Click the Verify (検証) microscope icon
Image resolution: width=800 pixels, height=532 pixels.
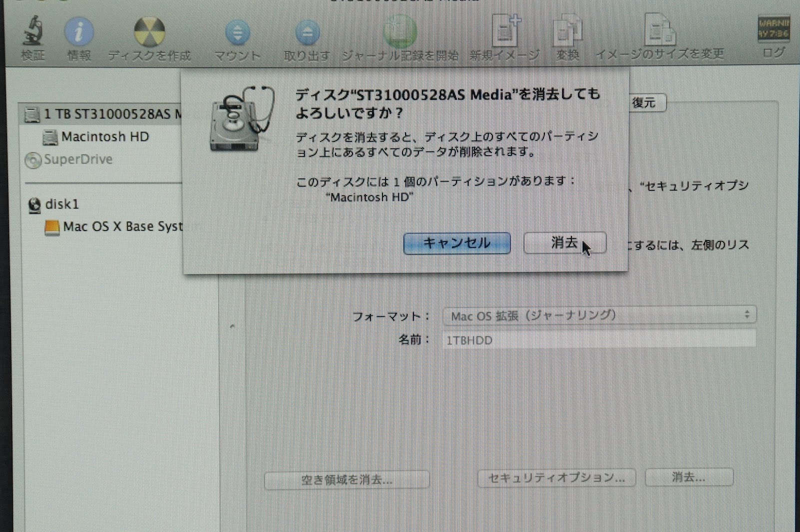click(x=33, y=31)
